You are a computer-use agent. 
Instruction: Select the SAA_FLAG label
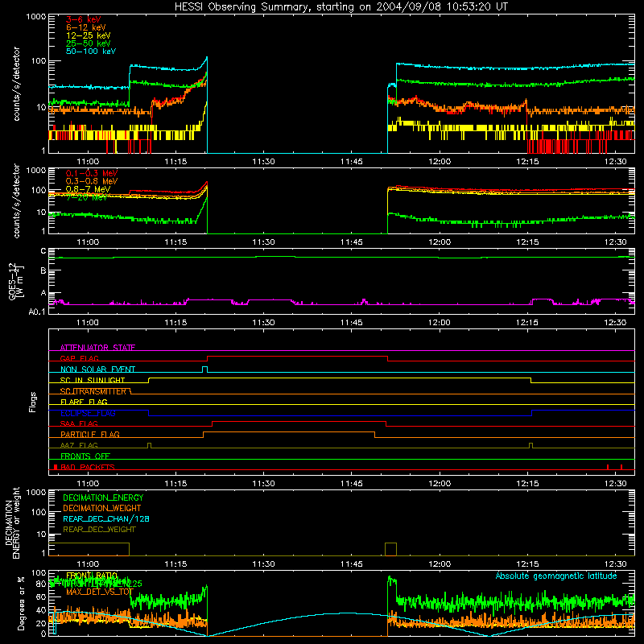point(79,423)
